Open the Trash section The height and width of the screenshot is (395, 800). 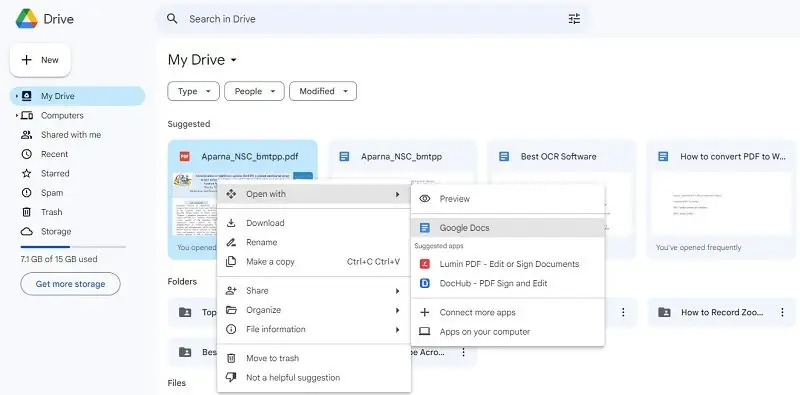click(78, 212)
